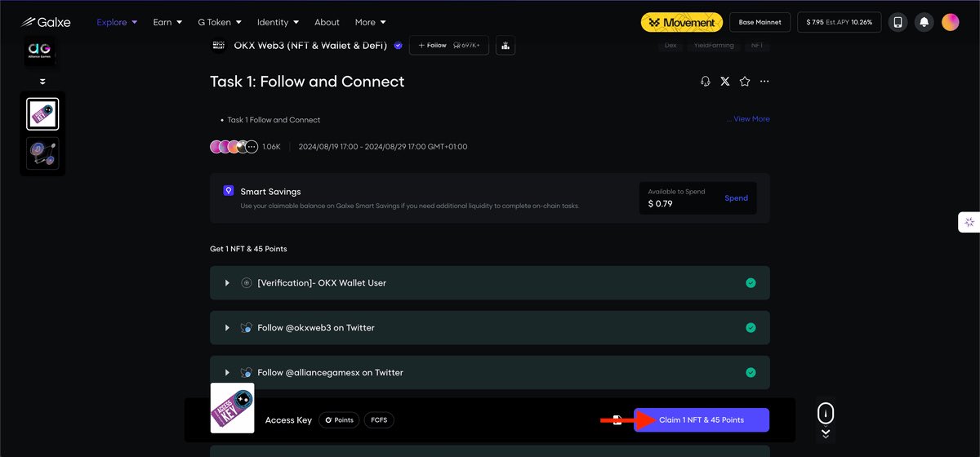Claim 1 NFT & 45 Points
This screenshot has height=457, width=980.
(x=702, y=419)
